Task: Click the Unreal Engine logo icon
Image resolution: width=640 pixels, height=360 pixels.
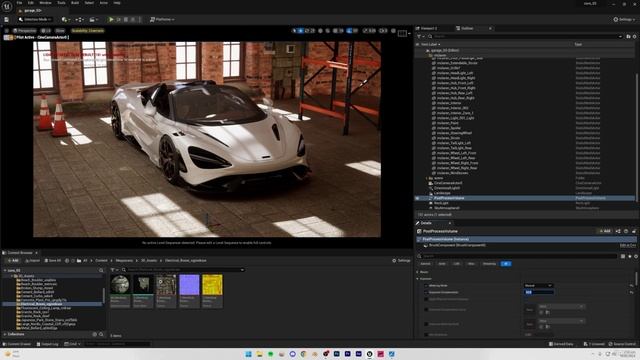Action: pos(7,6)
